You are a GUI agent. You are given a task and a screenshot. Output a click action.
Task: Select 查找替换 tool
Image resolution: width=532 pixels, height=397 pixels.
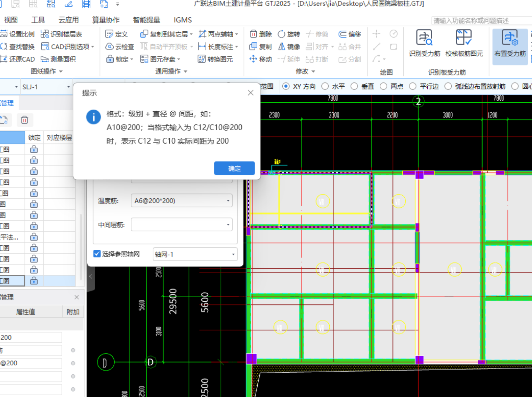coord(17,47)
